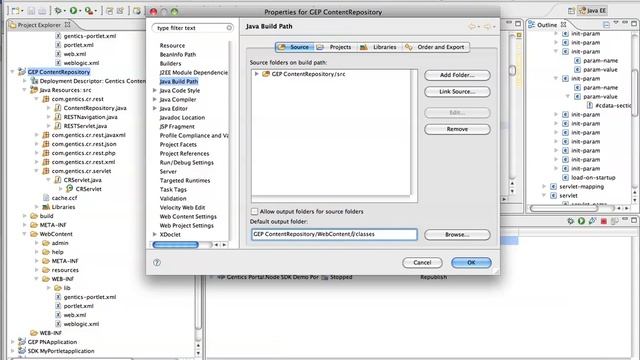Click the CRServlet class icon

click(x=69, y=189)
